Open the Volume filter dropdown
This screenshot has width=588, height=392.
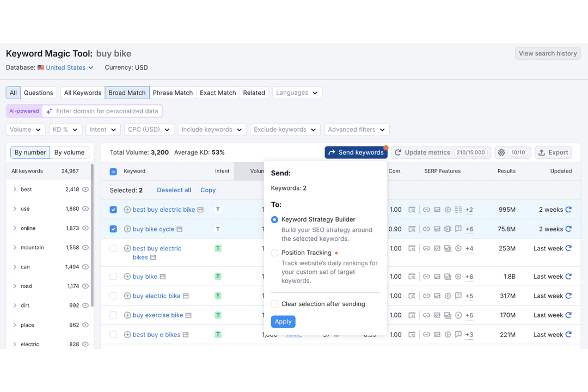tap(26, 130)
